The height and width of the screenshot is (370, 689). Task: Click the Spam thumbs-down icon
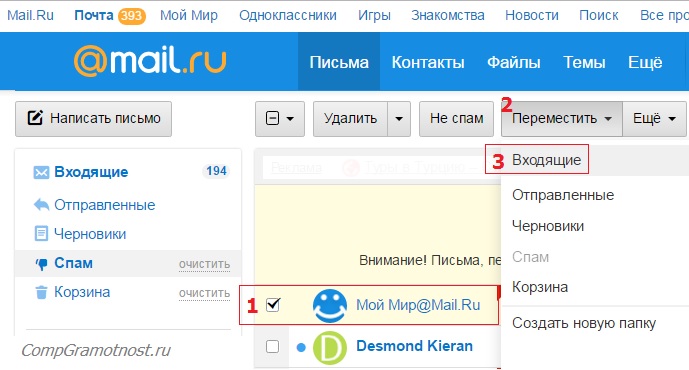(x=41, y=264)
